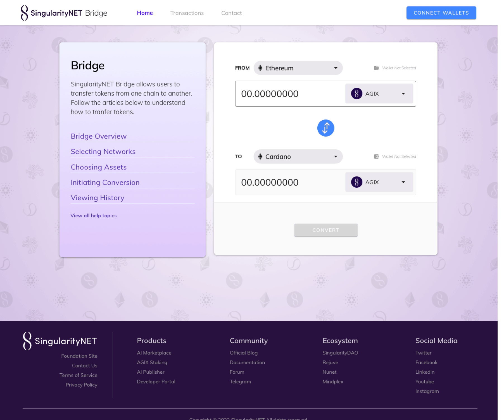The width and height of the screenshot is (504, 420).
Task: Open the Mindplex footer link
Action: 333,382
